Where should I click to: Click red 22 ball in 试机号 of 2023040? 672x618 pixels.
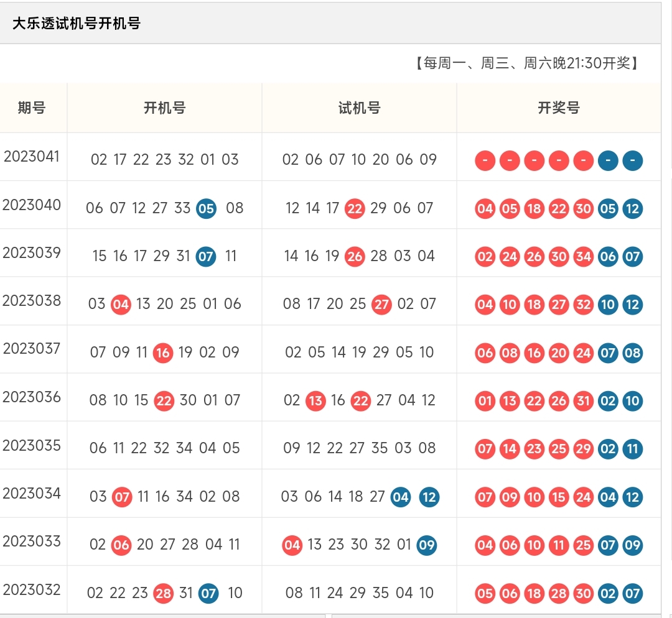[355, 208]
